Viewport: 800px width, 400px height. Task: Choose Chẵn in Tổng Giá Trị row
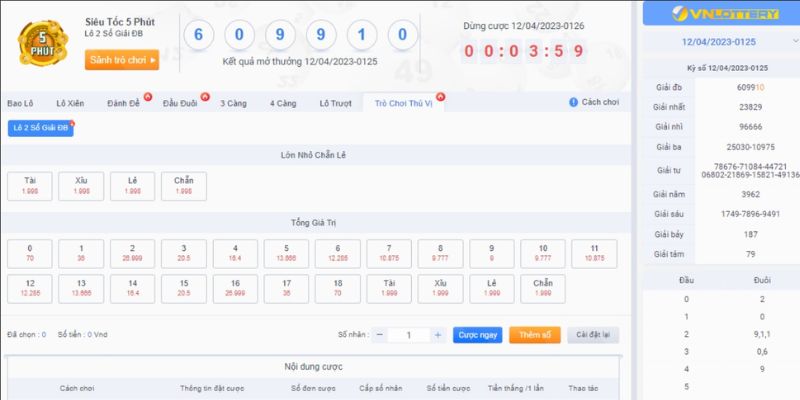[543, 289]
